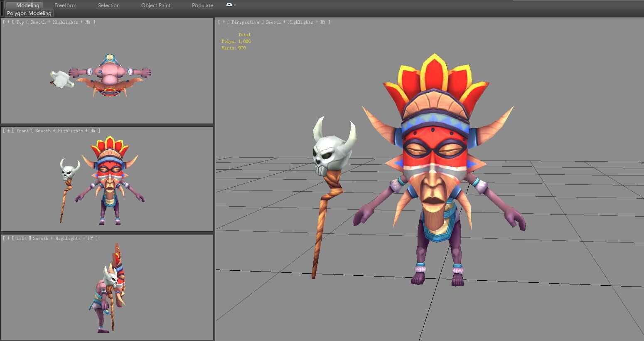Open the Populate ribbon tab

click(202, 5)
